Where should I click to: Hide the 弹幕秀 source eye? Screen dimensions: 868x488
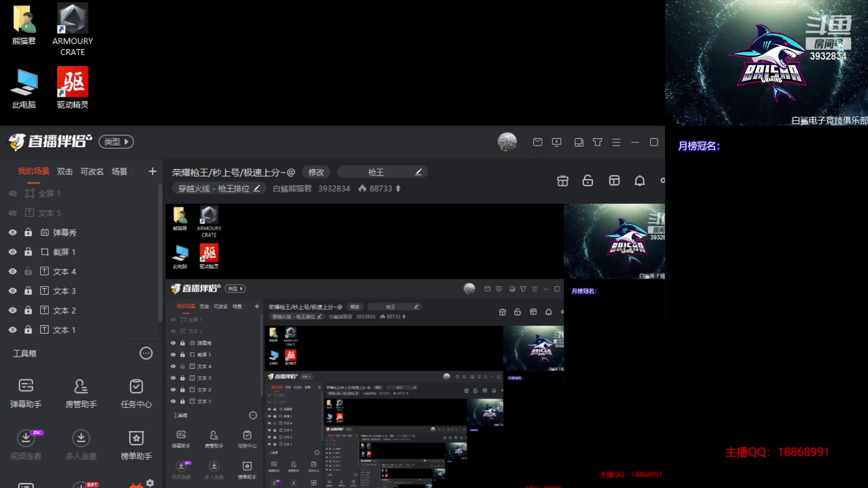coord(13,232)
